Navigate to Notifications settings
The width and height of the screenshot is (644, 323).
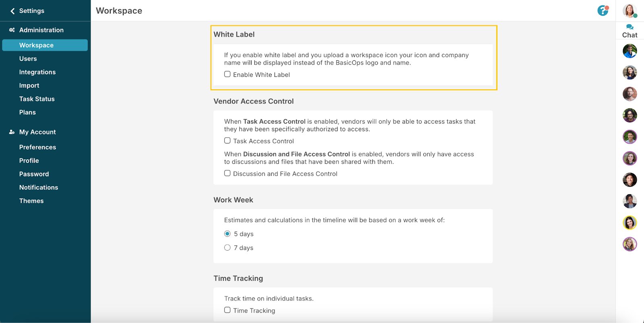point(39,187)
